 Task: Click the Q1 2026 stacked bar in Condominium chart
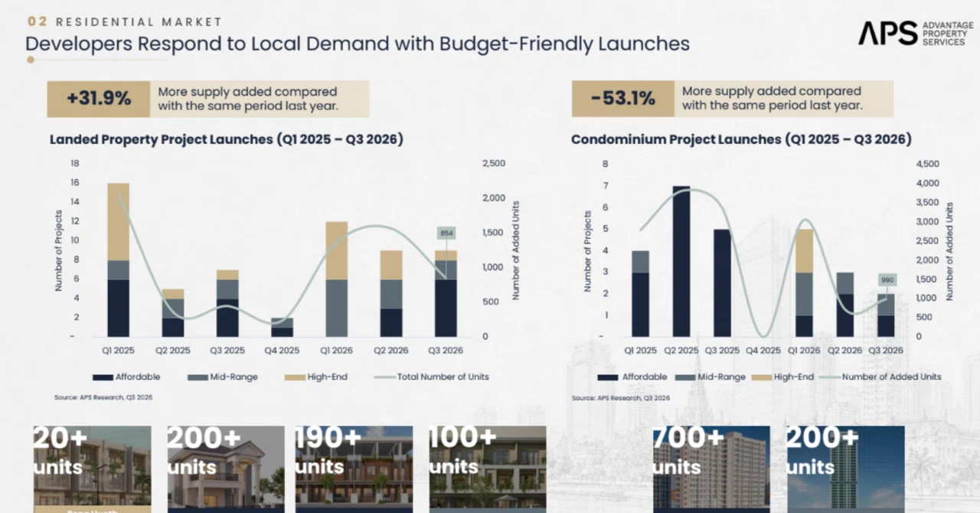[803, 283]
